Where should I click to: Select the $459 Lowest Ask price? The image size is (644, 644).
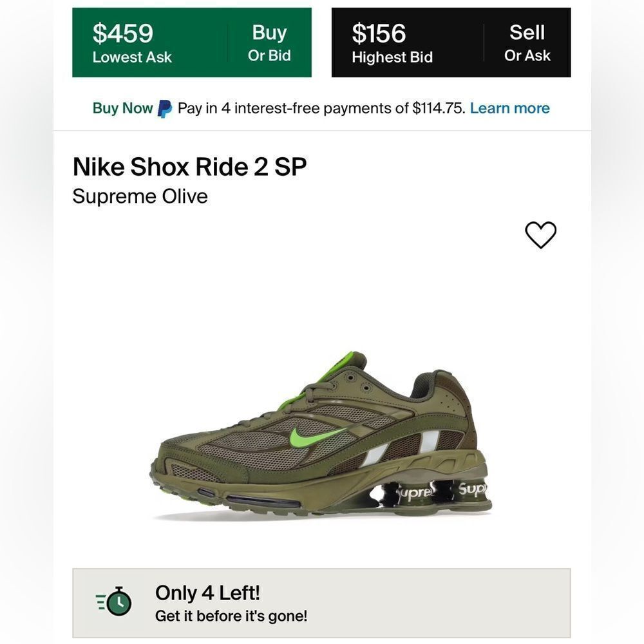pos(132,42)
